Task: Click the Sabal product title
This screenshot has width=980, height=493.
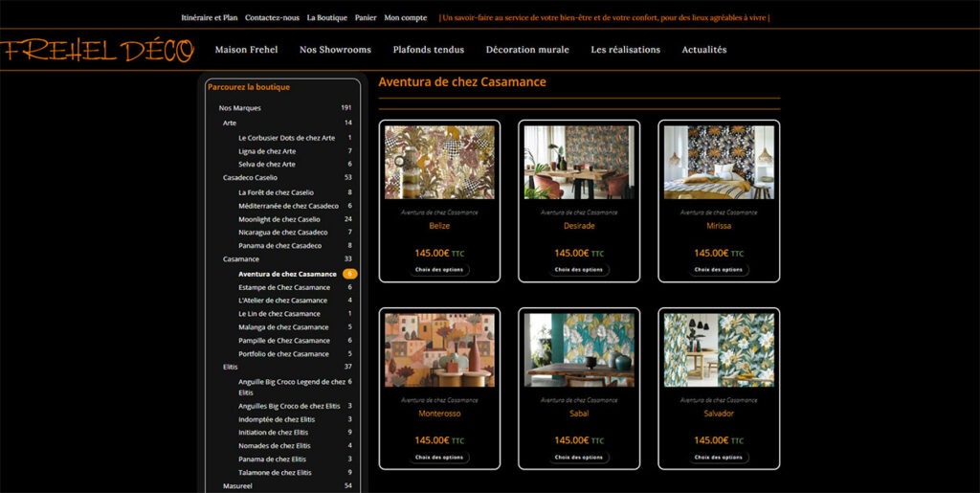Action: pyautogui.click(x=579, y=413)
